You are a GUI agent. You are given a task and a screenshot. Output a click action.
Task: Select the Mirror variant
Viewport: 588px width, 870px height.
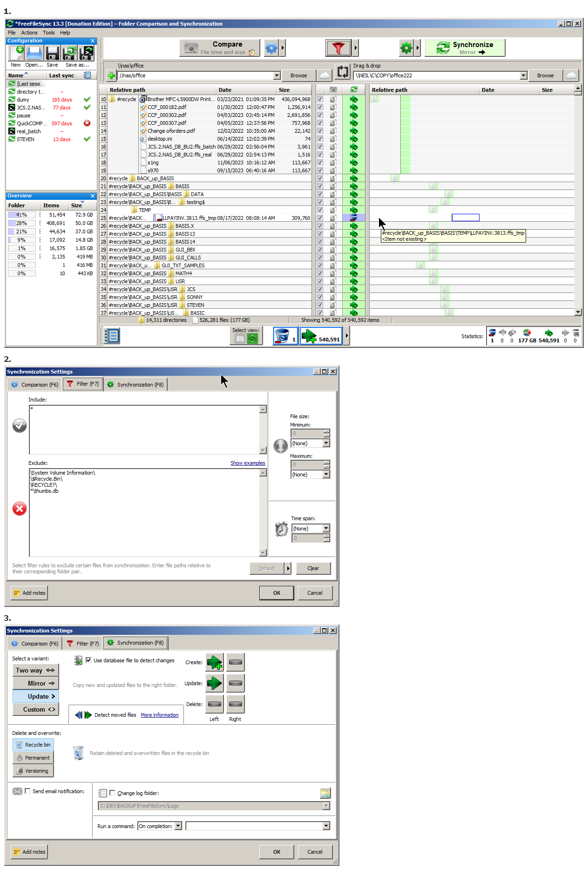pos(35,683)
